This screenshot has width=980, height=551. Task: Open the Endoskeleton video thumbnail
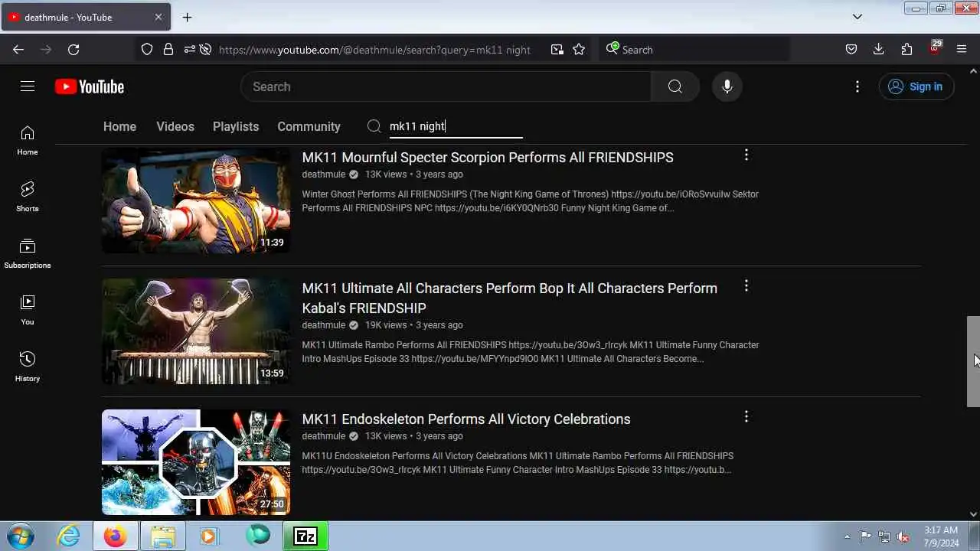pos(196,462)
